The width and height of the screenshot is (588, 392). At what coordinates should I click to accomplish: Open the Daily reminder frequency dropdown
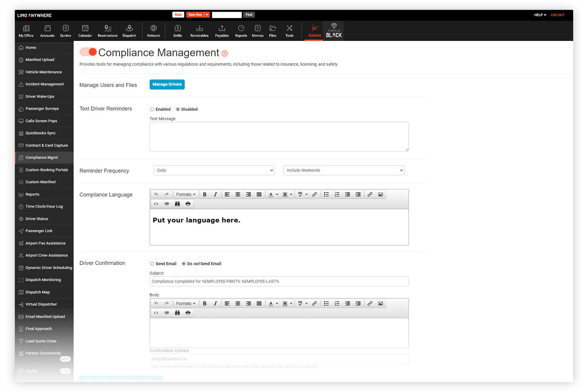point(214,170)
